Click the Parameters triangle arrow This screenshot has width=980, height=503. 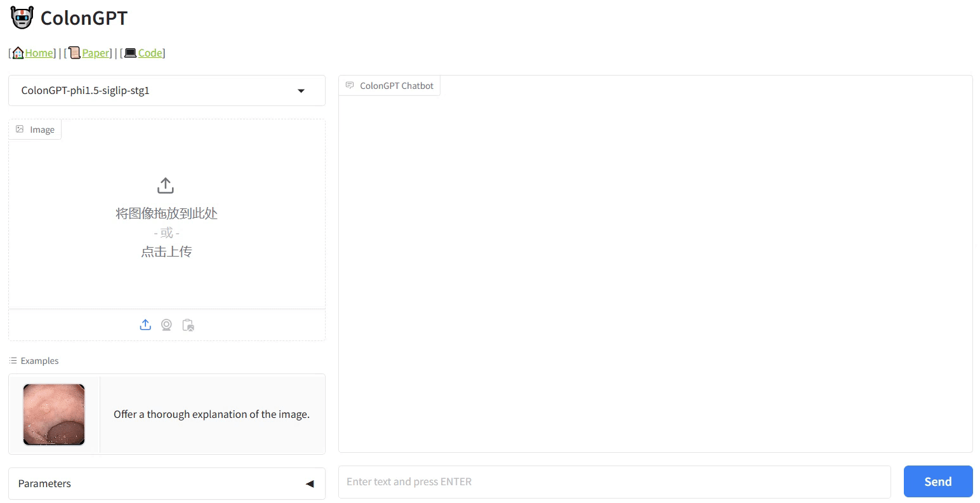(x=310, y=484)
